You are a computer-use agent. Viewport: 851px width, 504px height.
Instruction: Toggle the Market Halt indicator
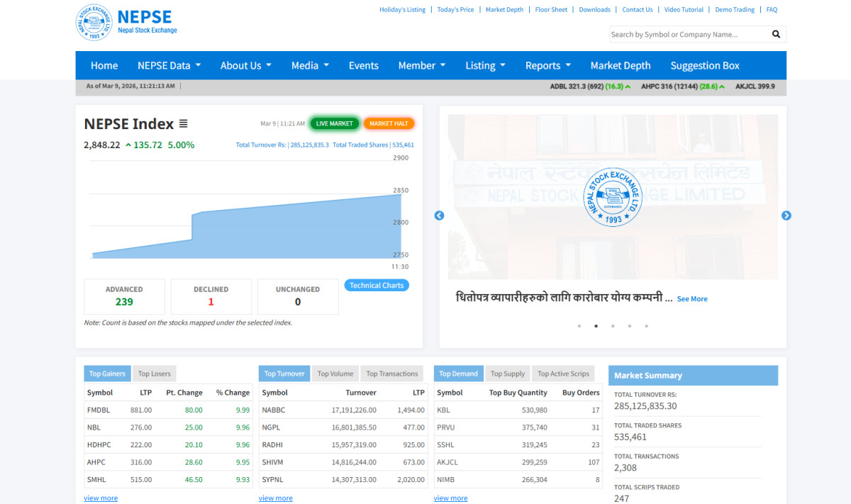[x=389, y=123]
